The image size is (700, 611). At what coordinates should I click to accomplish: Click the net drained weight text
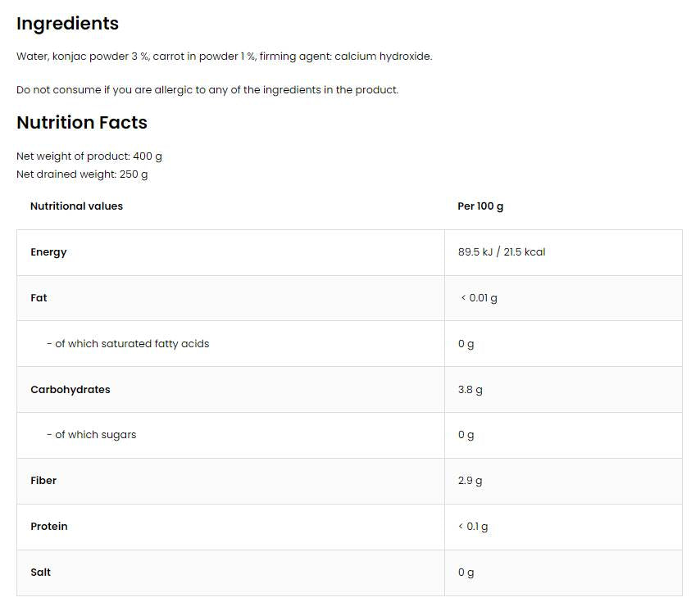coord(82,174)
